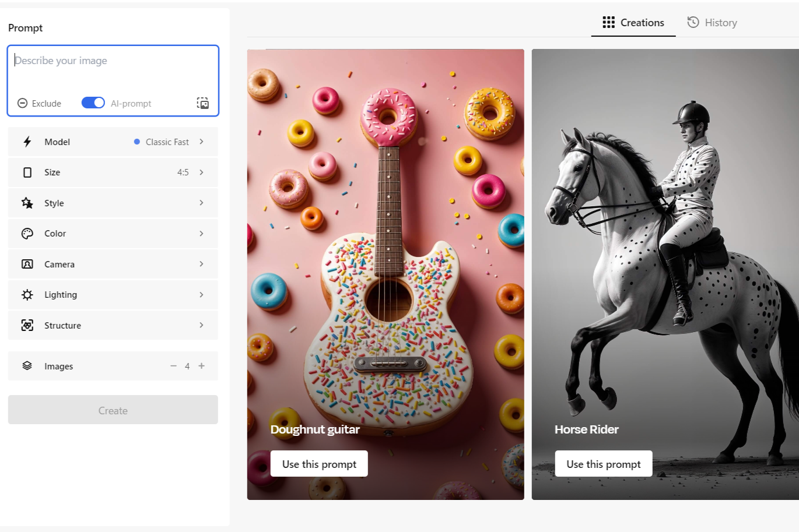The height and width of the screenshot is (532, 799).
Task: Click the lightning bolt Model icon
Action: pyautogui.click(x=27, y=142)
